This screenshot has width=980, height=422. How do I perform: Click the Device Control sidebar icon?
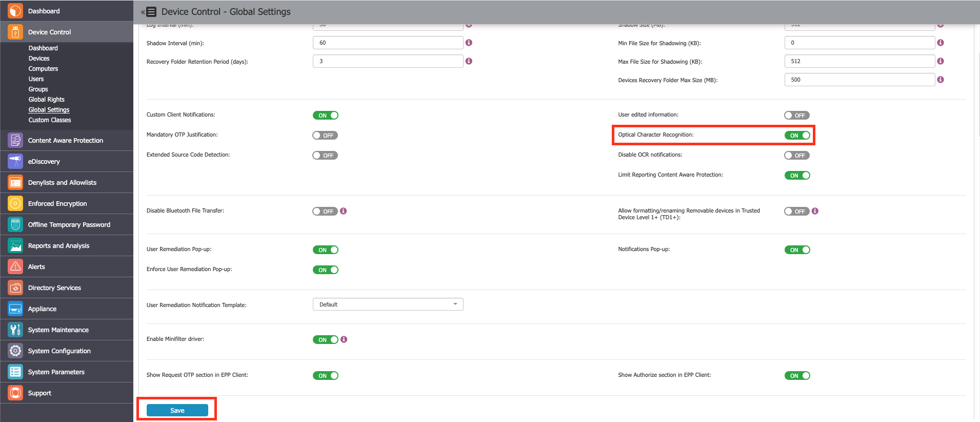click(x=15, y=32)
